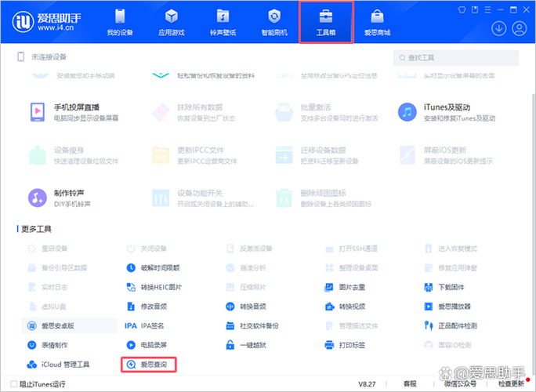This screenshot has width=536, height=392.
Task: Select 电脑录屏 tool
Action: pyautogui.click(x=147, y=345)
